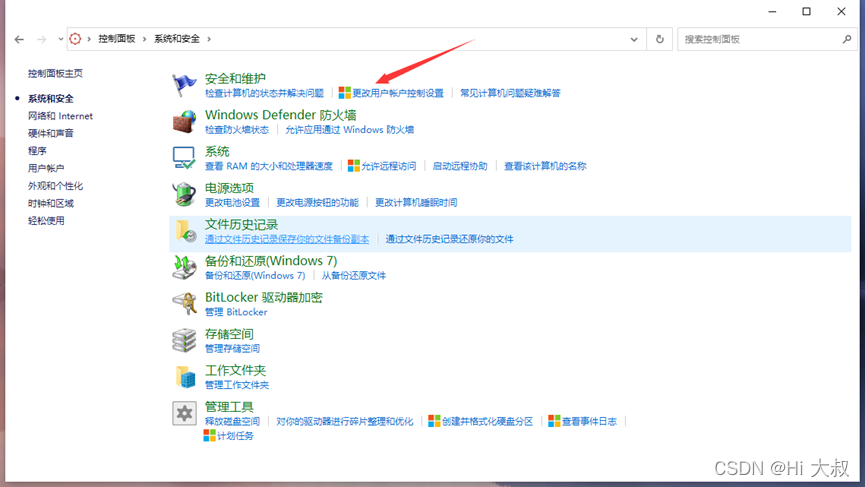Expand the address bar history dropdown
This screenshot has width=865, height=487.
(634, 39)
